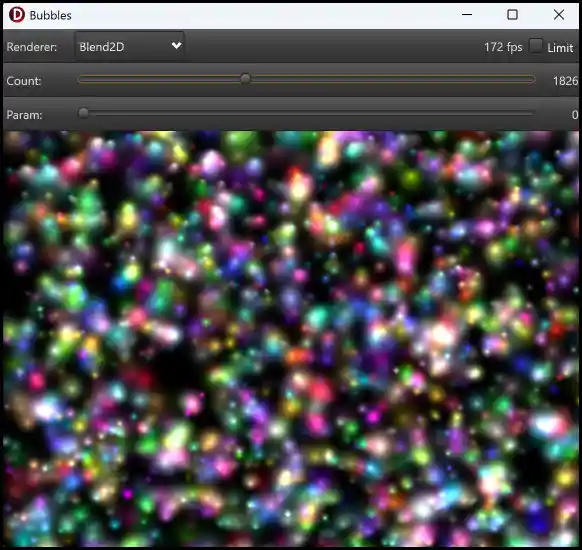Enable the Limit fps checkbox
Image resolution: width=582 pixels, height=550 pixels.
pos(536,46)
